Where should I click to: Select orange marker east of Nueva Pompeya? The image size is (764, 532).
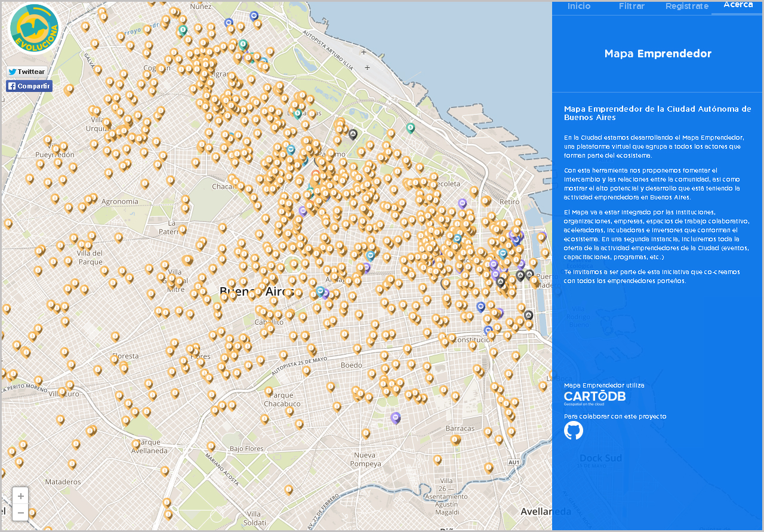[x=438, y=460]
